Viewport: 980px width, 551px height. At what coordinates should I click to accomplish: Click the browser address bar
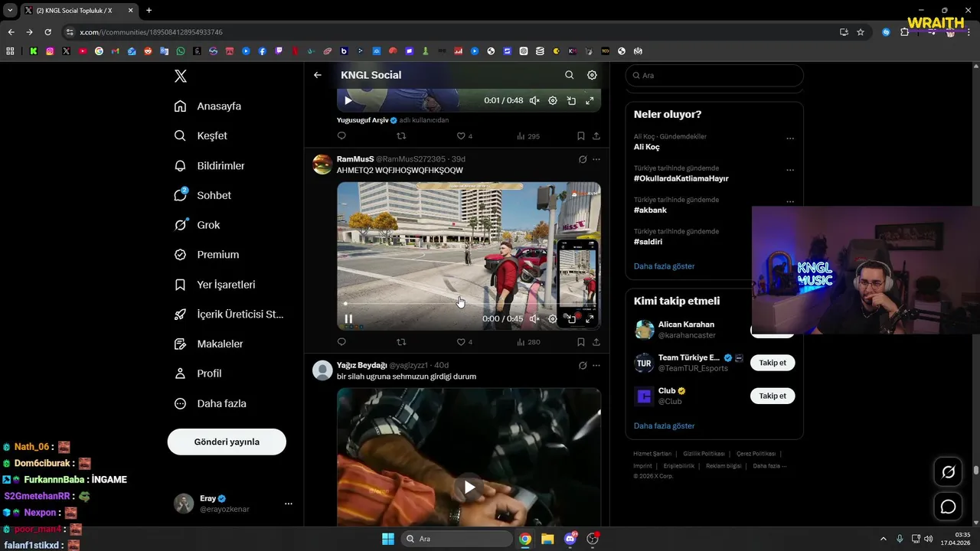452,32
